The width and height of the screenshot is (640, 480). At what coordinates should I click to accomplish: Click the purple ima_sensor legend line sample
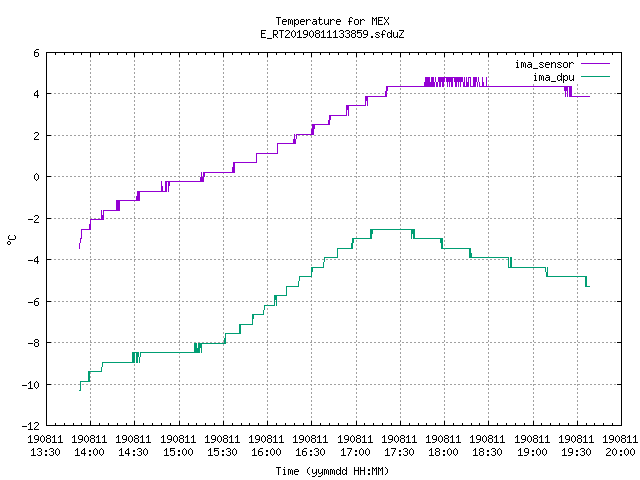click(x=595, y=64)
